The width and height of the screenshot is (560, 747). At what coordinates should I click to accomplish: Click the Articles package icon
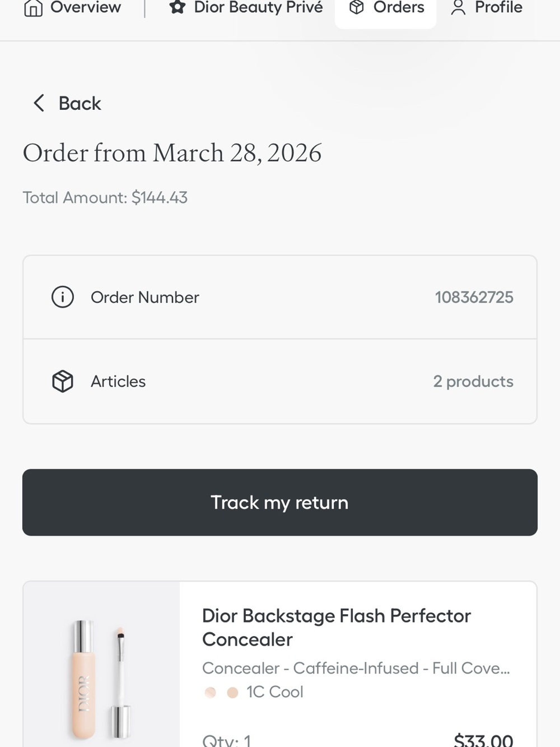pos(63,381)
